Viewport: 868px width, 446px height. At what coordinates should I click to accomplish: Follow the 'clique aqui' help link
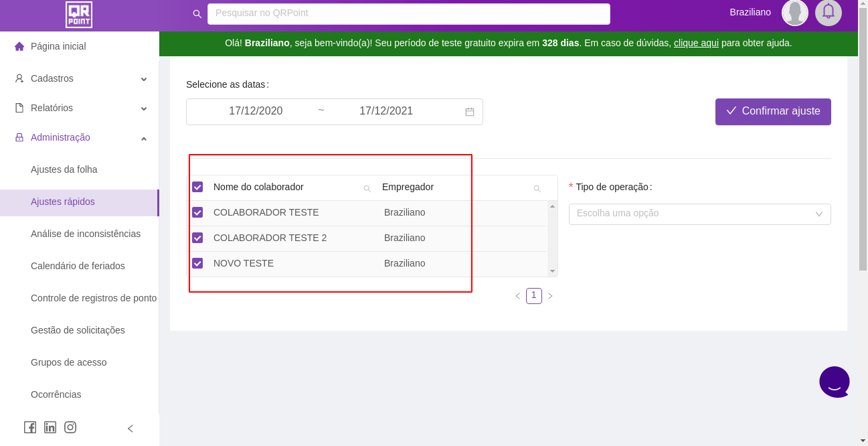tap(696, 43)
